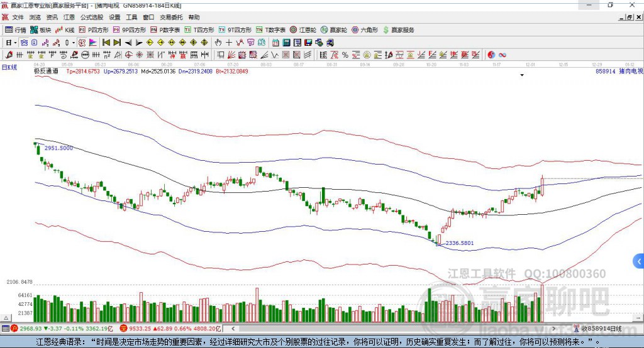Image resolution: width=644 pixels, height=348 pixels.
Task: Click the horizontal scrollbar right arrow
Action: 553,329
